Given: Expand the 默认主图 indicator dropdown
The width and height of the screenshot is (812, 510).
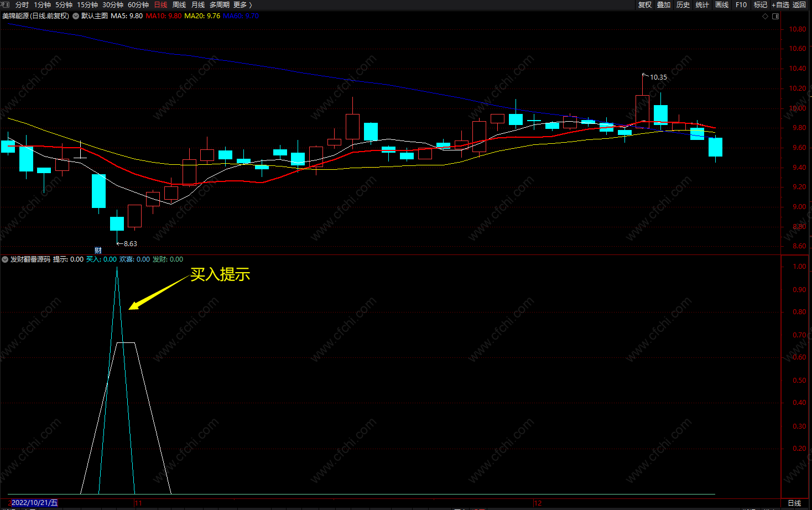Looking at the screenshot, I should pyautogui.click(x=76, y=16).
